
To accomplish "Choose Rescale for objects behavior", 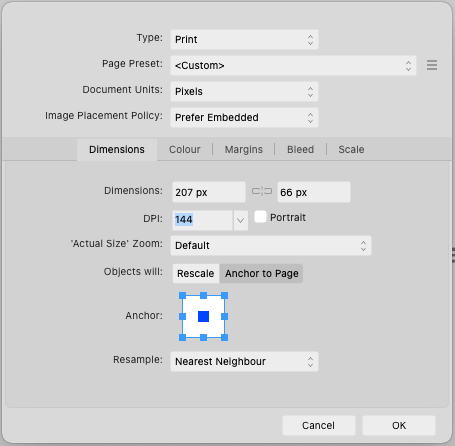I will pyautogui.click(x=196, y=273).
